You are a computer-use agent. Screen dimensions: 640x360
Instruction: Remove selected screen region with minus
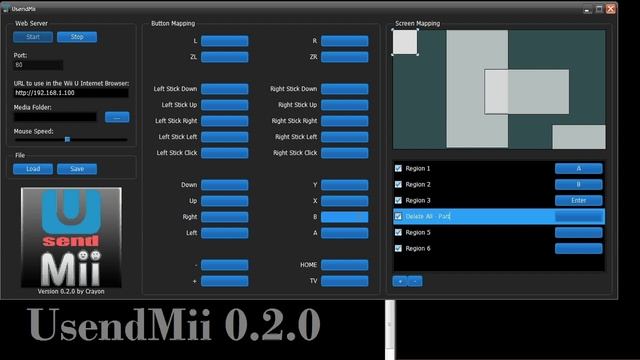(415, 281)
